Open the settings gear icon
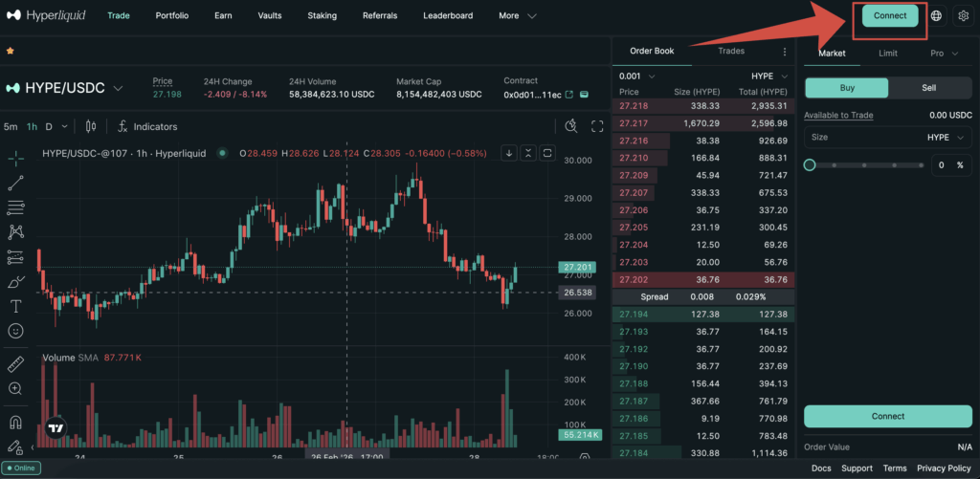Screen dimensions: 980x479 962,16
